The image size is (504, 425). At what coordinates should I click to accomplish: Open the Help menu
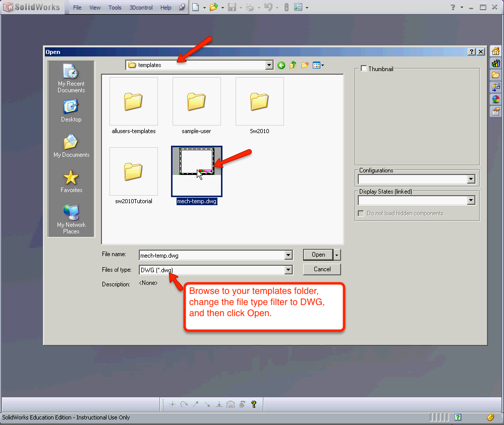(166, 8)
